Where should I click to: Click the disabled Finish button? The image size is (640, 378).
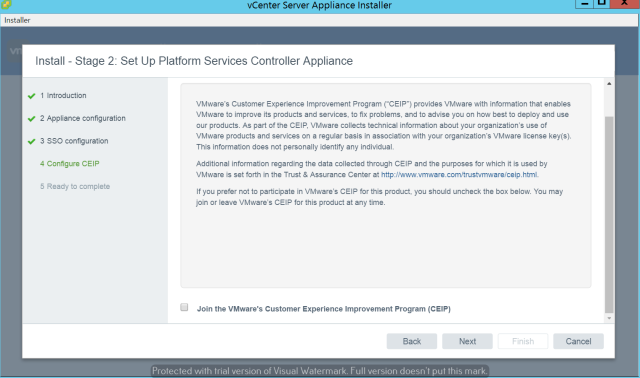pyautogui.click(x=523, y=341)
